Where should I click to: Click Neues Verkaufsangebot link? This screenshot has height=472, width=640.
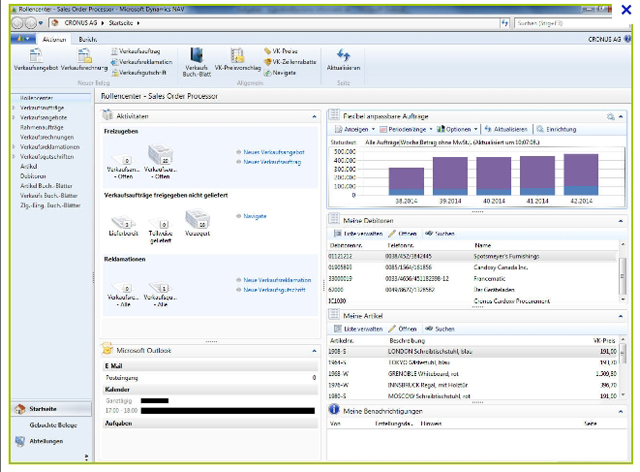[x=273, y=152]
